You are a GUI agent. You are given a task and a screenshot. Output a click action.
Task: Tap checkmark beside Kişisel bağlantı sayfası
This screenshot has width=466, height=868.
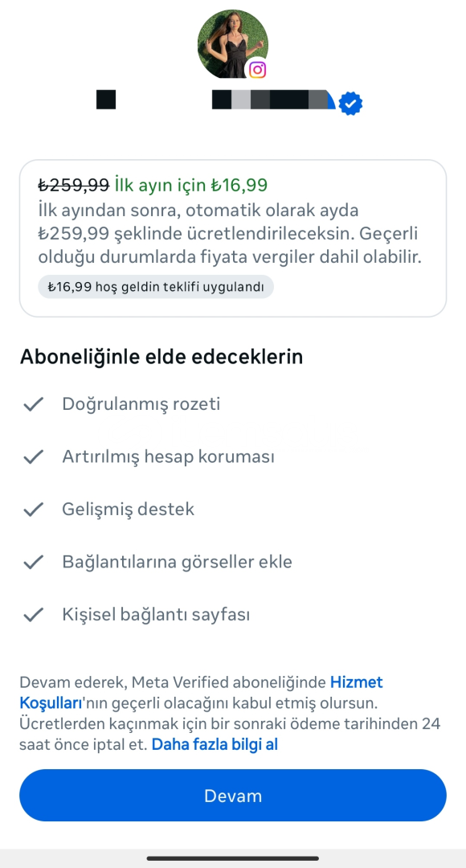(34, 615)
